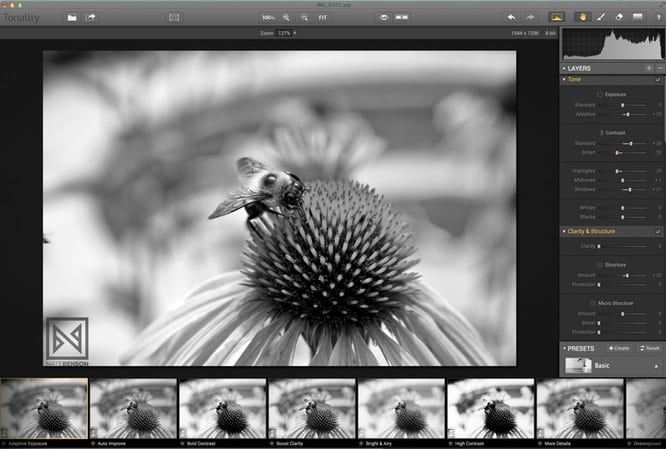Click the Shadows slider handle
Viewport: 666px width, 449px height.
pyautogui.click(x=630, y=189)
